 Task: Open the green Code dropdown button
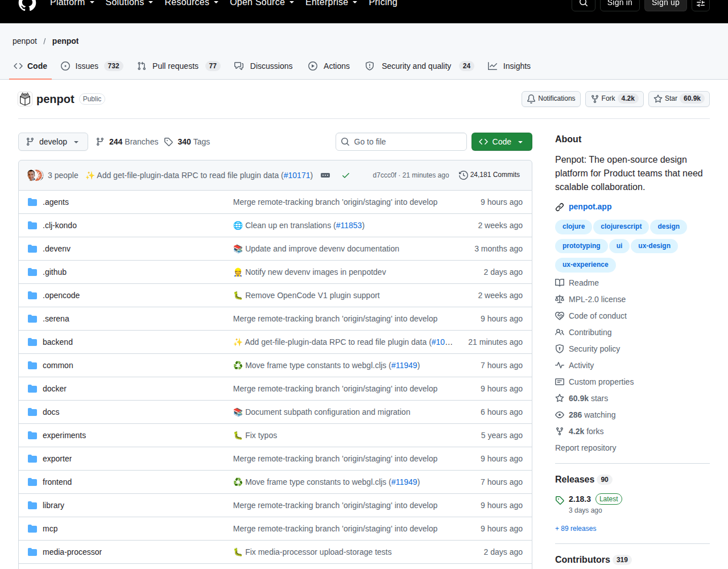pyautogui.click(x=502, y=142)
